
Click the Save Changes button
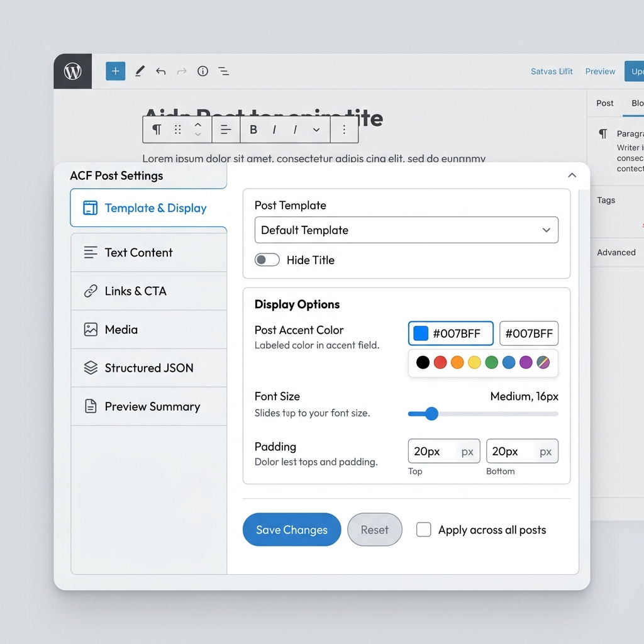point(292,530)
